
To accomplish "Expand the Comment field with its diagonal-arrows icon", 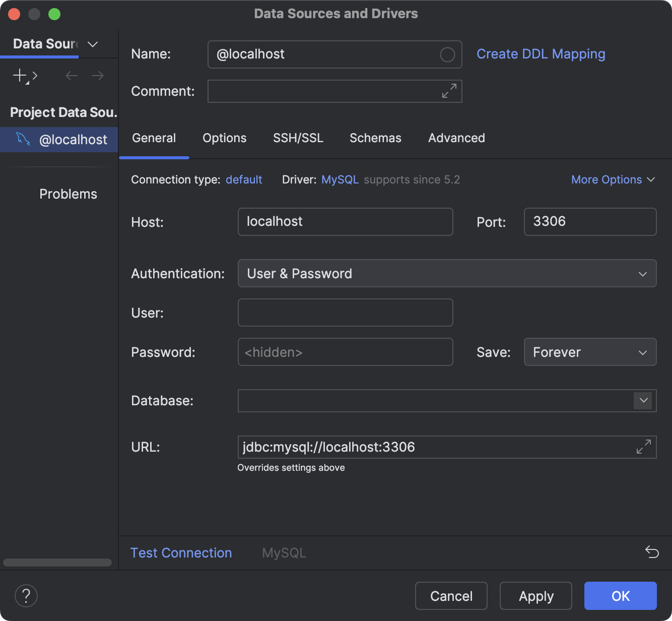I will 449,91.
